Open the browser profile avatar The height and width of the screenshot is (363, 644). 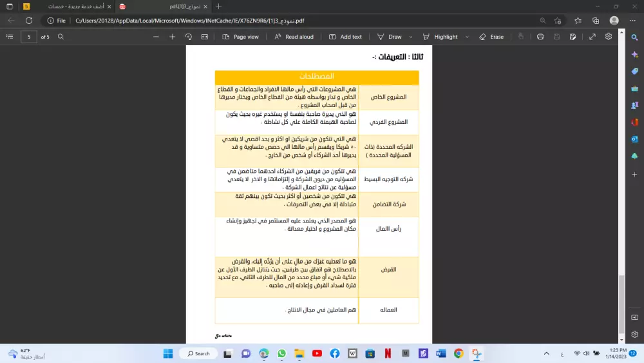tap(614, 21)
